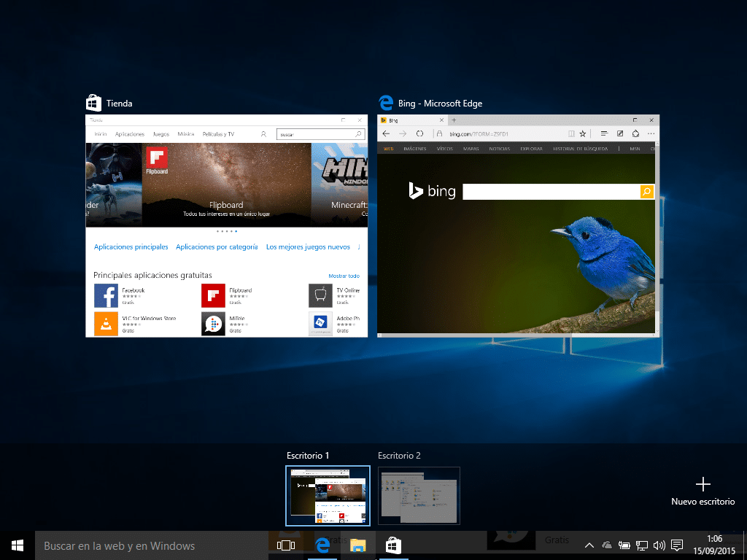Open File Explorer from the taskbar
The width and height of the screenshot is (747, 560).
(x=357, y=545)
